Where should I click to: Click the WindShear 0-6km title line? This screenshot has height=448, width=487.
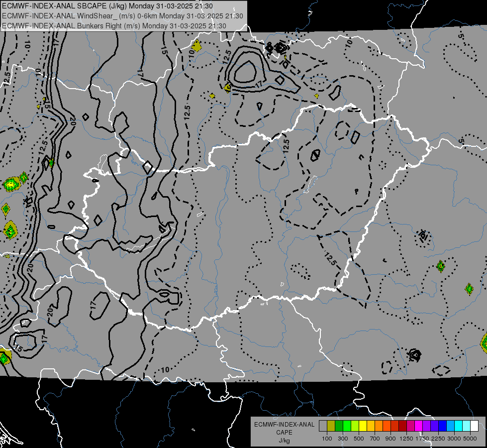(x=122, y=16)
